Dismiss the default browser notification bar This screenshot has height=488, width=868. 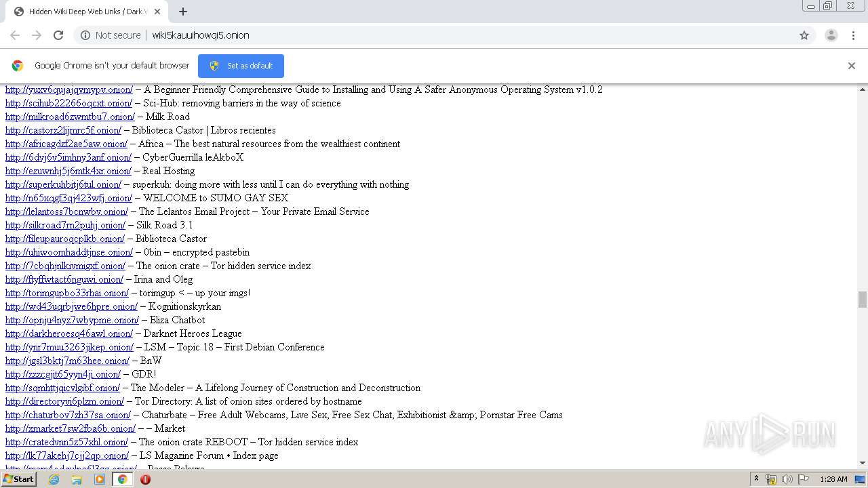coord(852,66)
